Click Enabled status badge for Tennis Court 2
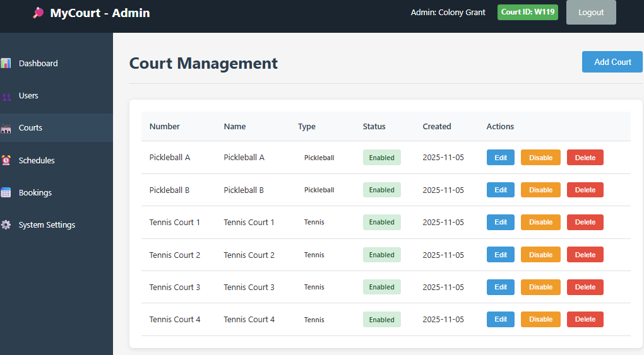The height and width of the screenshot is (355, 644). [x=381, y=255]
